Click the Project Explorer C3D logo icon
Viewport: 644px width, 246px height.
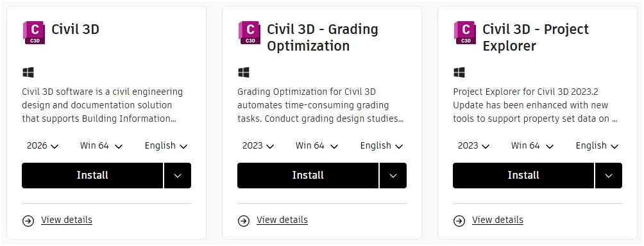click(465, 33)
